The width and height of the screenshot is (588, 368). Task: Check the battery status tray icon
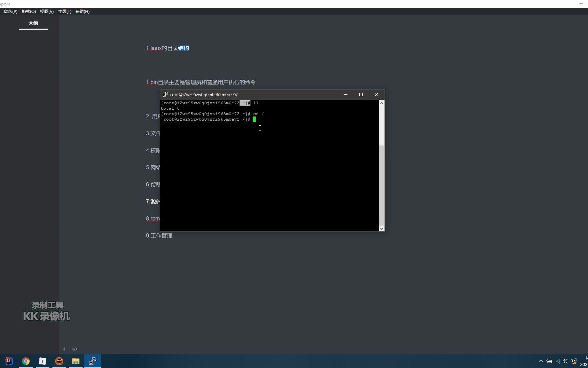coord(549,361)
